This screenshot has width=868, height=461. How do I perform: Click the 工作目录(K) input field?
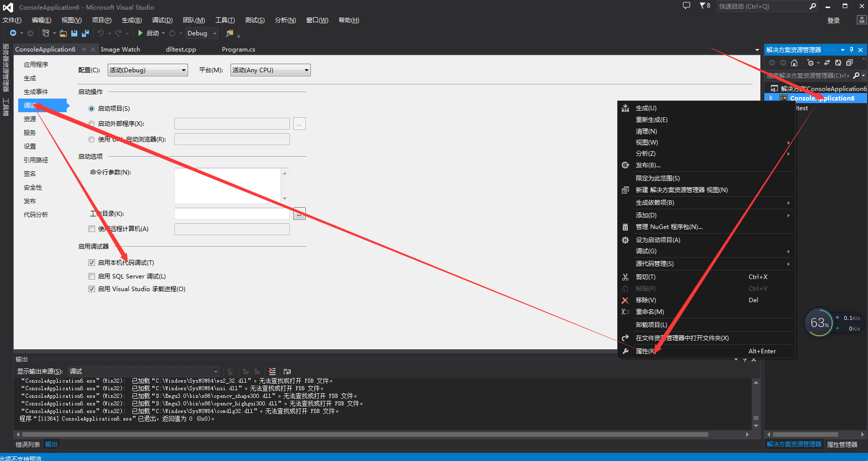(232, 214)
